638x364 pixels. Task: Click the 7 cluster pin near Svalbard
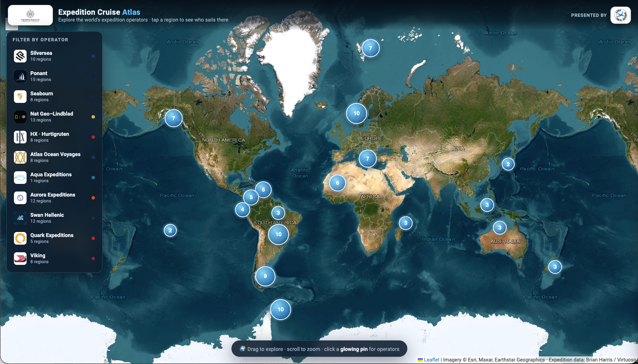[370, 48]
